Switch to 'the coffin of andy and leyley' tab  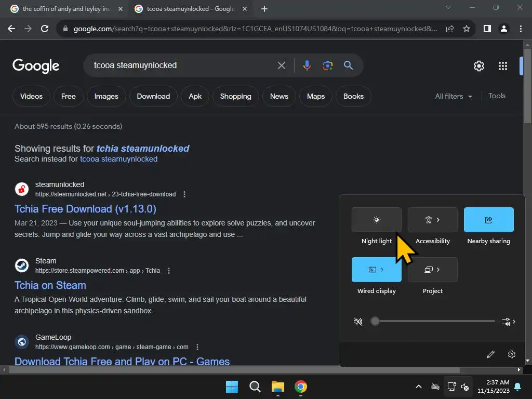[x=66, y=9]
